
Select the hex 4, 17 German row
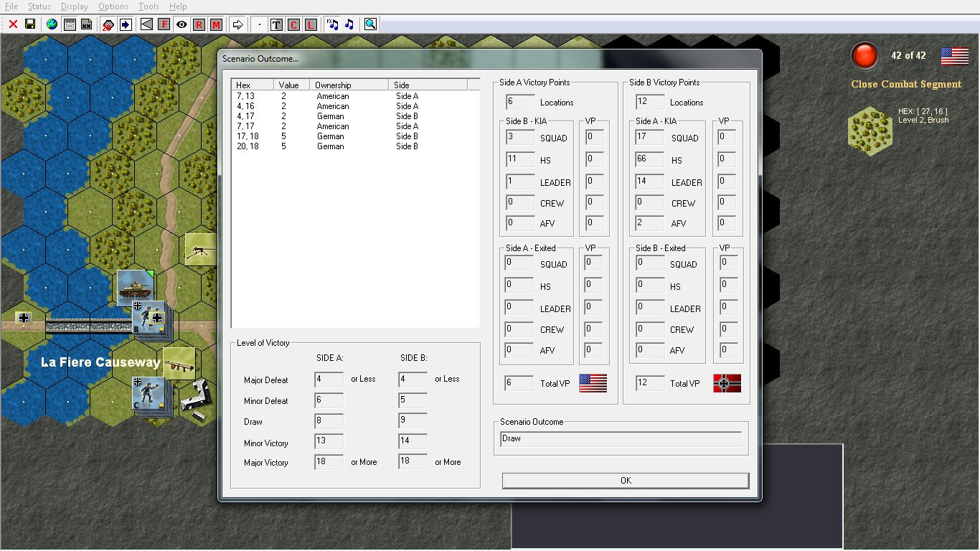coord(355,116)
